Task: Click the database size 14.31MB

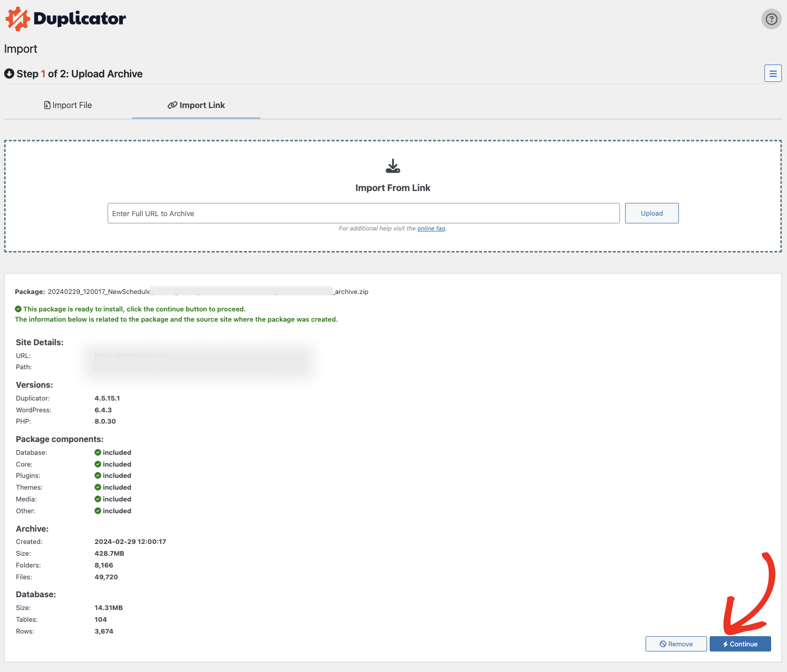Action: coord(109,607)
